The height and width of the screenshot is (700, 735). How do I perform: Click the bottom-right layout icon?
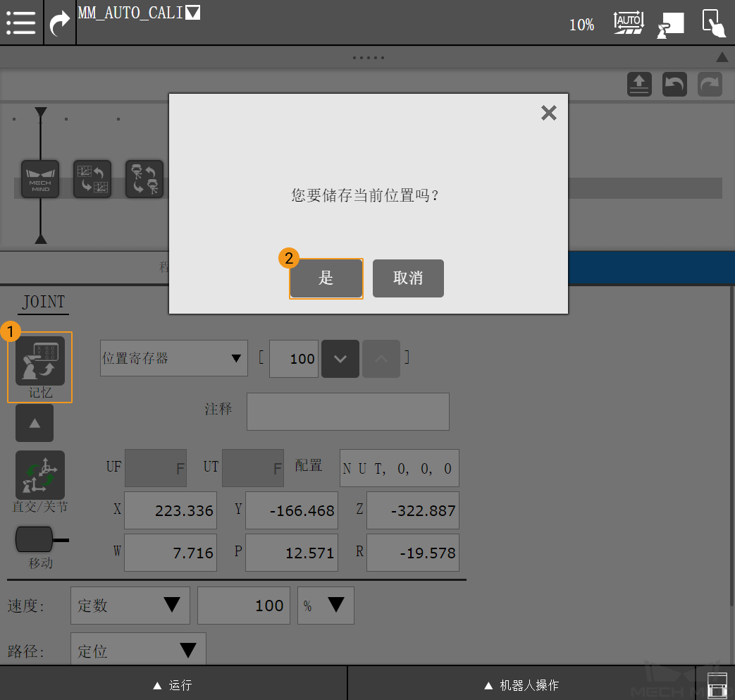(x=716, y=684)
